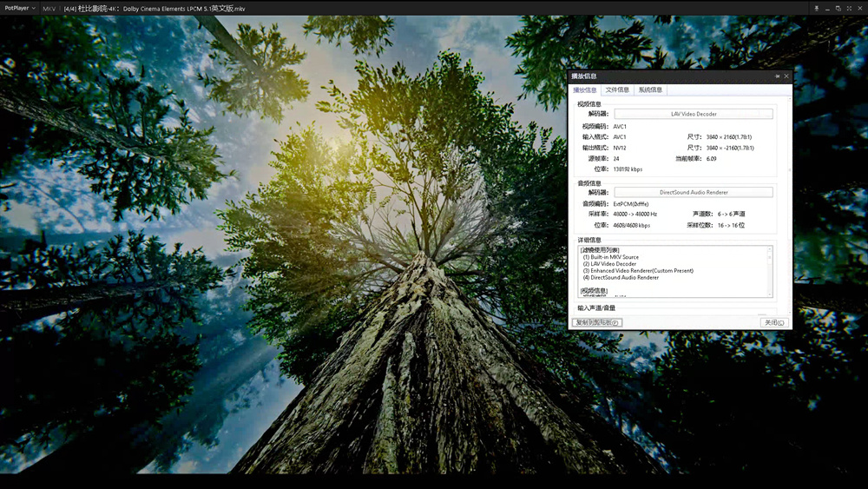Screen dimensions: 868x489
Task: Click the current frame rate value 6.09
Action: (712, 158)
